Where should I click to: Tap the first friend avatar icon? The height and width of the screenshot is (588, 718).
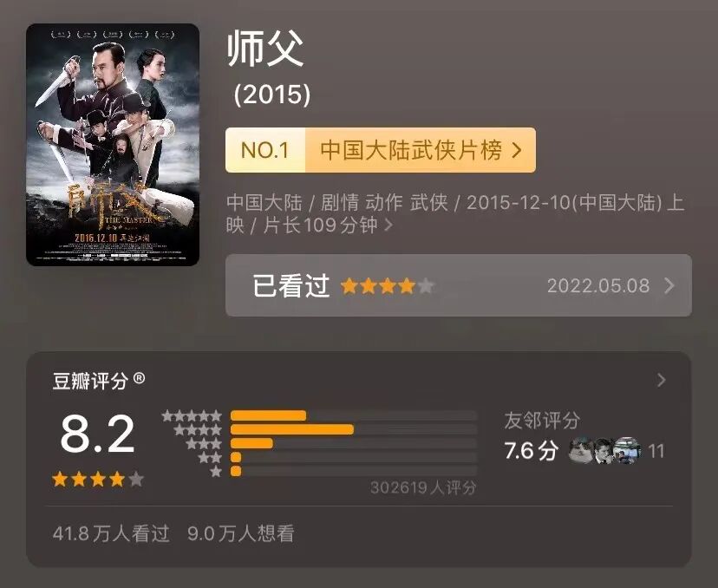pyautogui.click(x=581, y=450)
